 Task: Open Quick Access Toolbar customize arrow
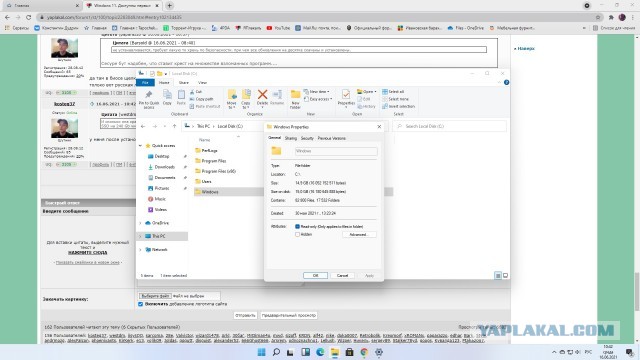coord(166,74)
